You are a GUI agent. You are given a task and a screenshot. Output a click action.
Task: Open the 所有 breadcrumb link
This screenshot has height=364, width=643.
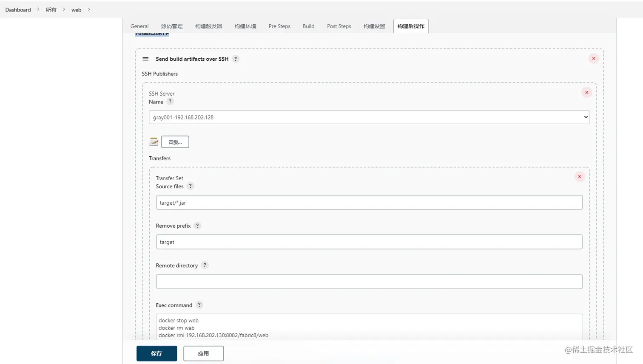pos(51,10)
